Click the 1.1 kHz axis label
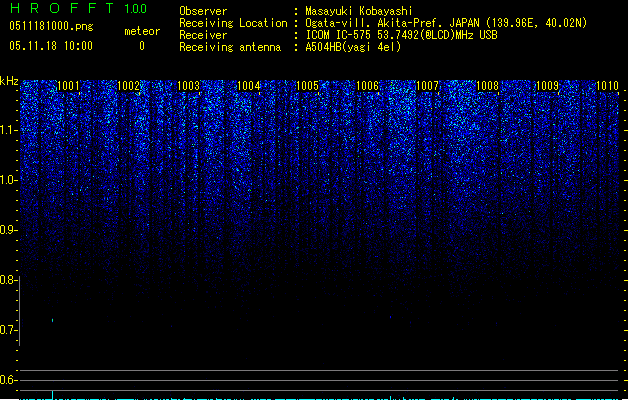Viewport: 629px width, 400px height. (9, 130)
